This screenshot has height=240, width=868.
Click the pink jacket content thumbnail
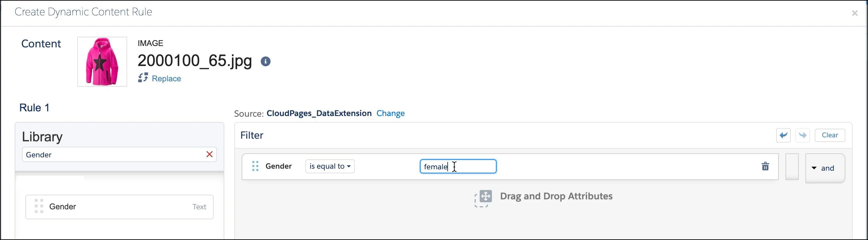click(x=102, y=61)
